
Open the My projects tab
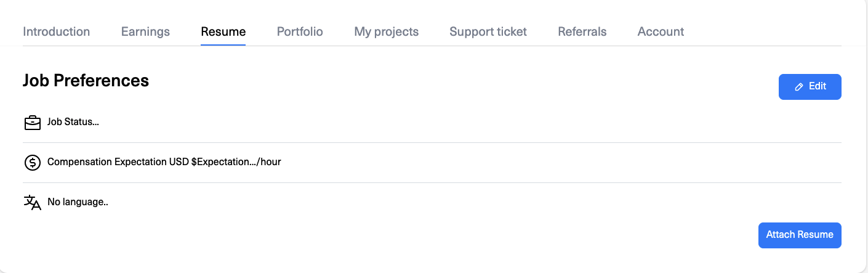click(386, 31)
